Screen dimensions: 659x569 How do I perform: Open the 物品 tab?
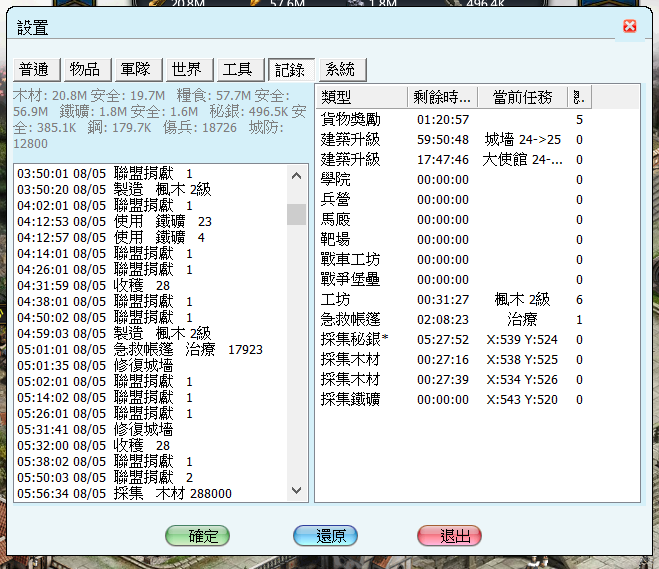pyautogui.click(x=87, y=70)
